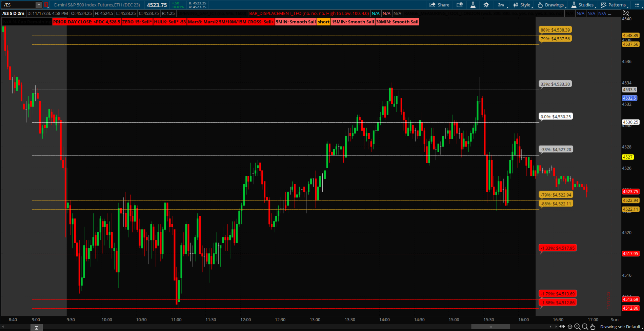Image resolution: width=644 pixels, height=331 pixels.
Task: Click the zoom in magnifier icon
Action: 577,327
